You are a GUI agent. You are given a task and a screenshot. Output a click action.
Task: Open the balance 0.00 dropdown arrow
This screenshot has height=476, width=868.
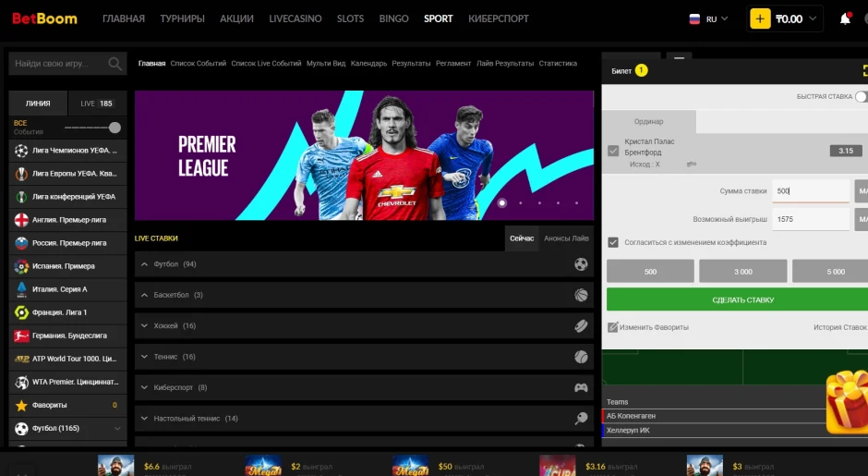(812, 18)
